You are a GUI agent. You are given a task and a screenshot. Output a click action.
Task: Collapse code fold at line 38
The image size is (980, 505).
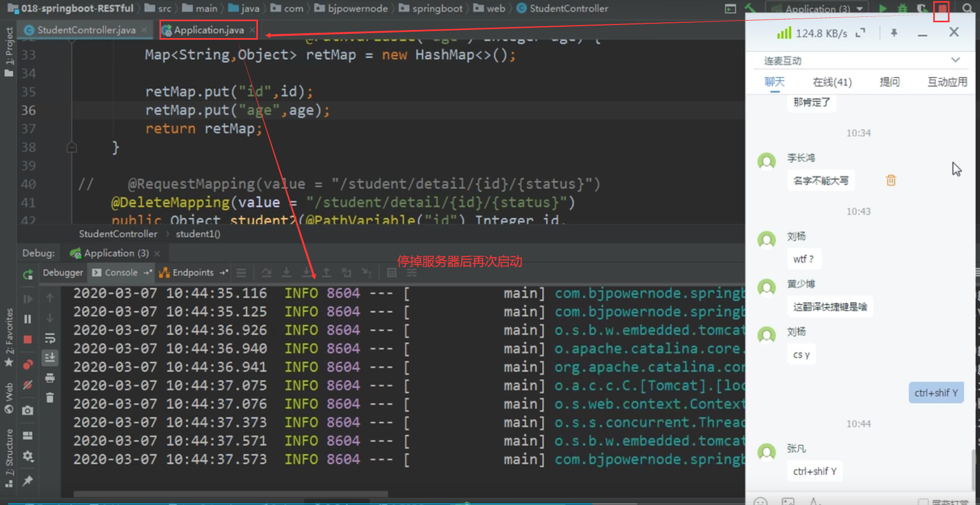[x=71, y=147]
